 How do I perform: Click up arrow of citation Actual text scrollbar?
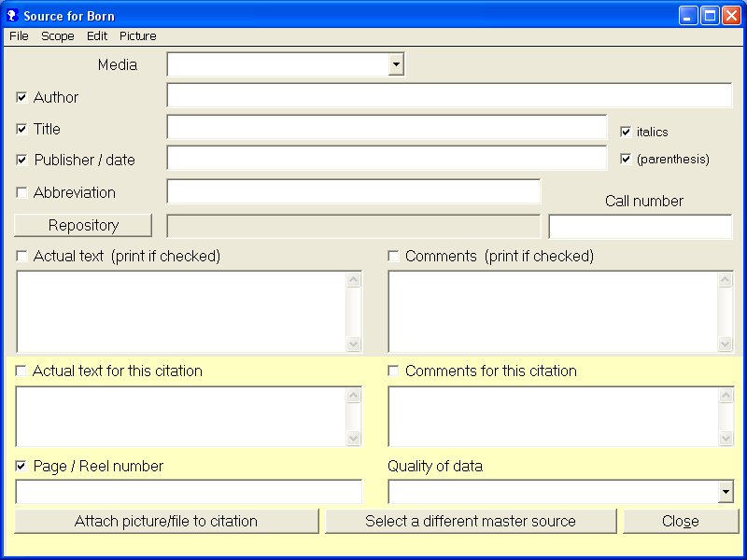(x=354, y=395)
